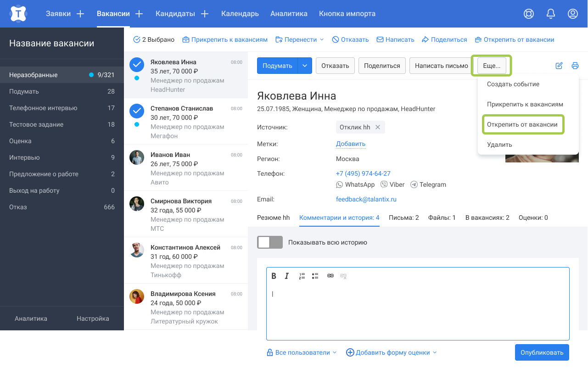This screenshot has width=588, height=379.
Task: Edit candidate with the pencil icon
Action: (559, 66)
